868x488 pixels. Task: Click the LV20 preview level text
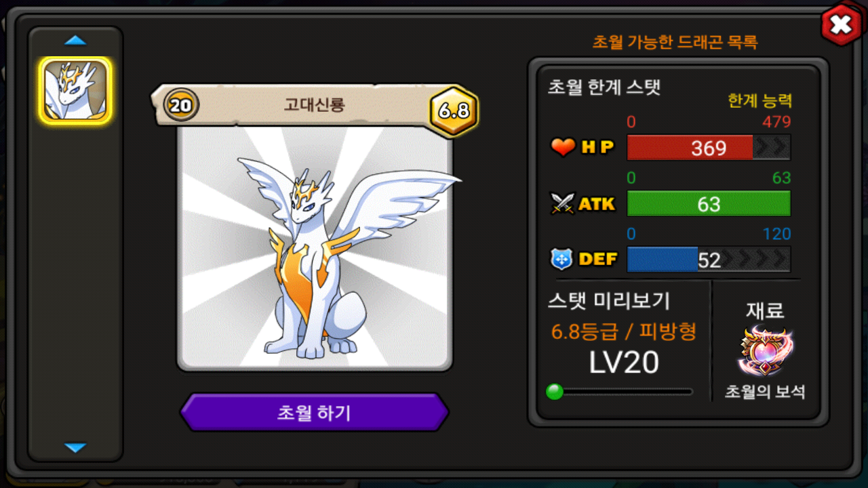(624, 363)
